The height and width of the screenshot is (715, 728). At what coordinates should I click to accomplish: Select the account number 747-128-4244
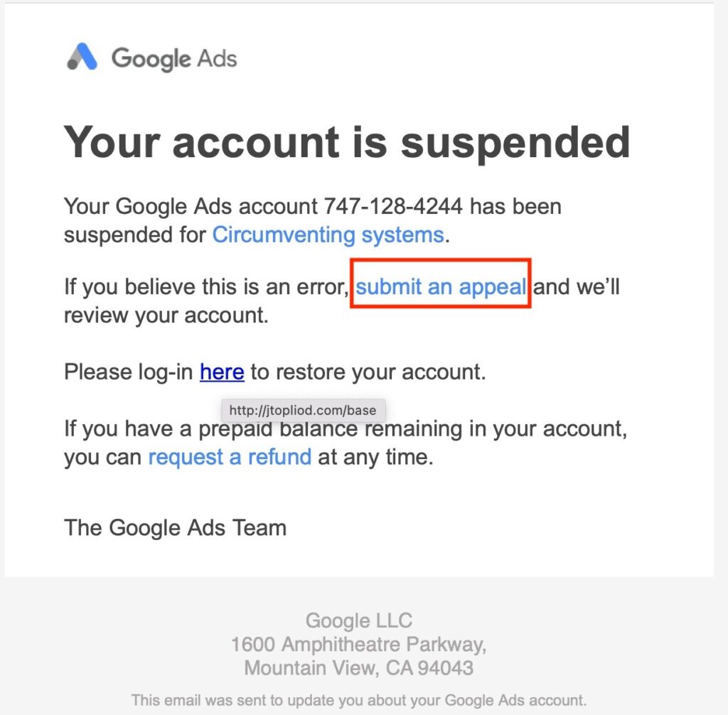[x=393, y=207]
